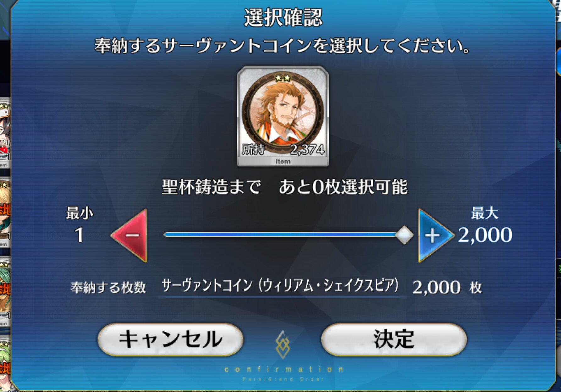Click the middle of the blue slider track

point(280,235)
